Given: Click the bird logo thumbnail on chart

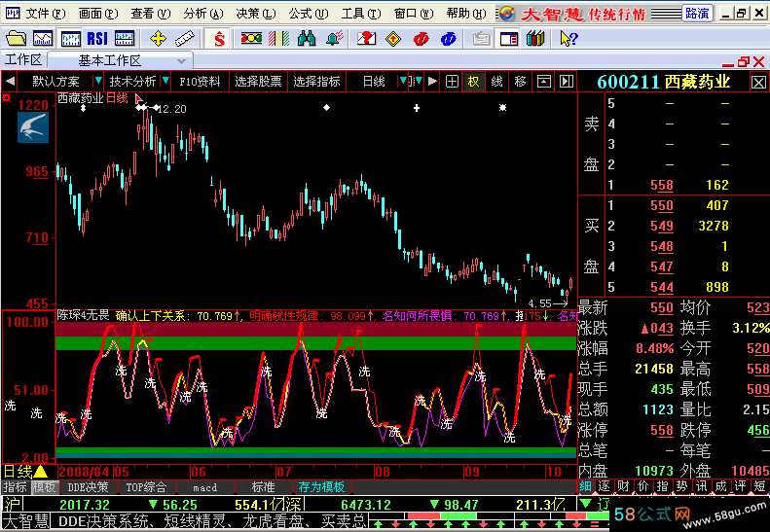Looking at the screenshot, I should 33,127.
